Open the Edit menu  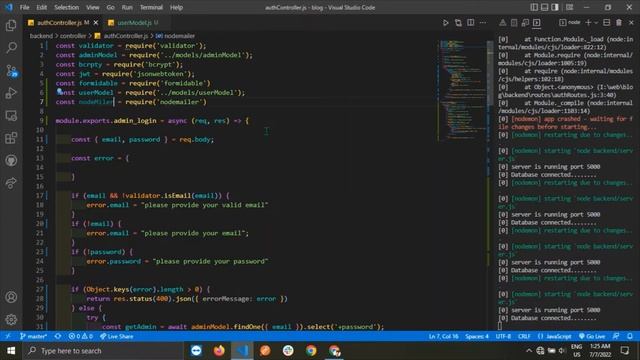(x=41, y=7)
